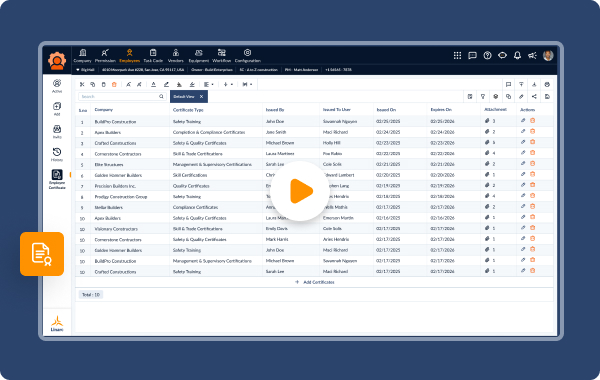This screenshot has height=380, width=600.
Task: Click the Linarc logo at sidebar bottom
Action: pyautogui.click(x=57, y=323)
